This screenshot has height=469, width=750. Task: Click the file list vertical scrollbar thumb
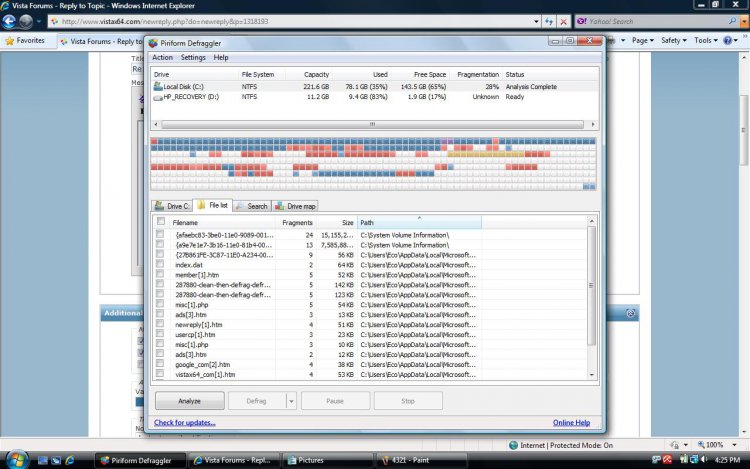click(x=591, y=285)
